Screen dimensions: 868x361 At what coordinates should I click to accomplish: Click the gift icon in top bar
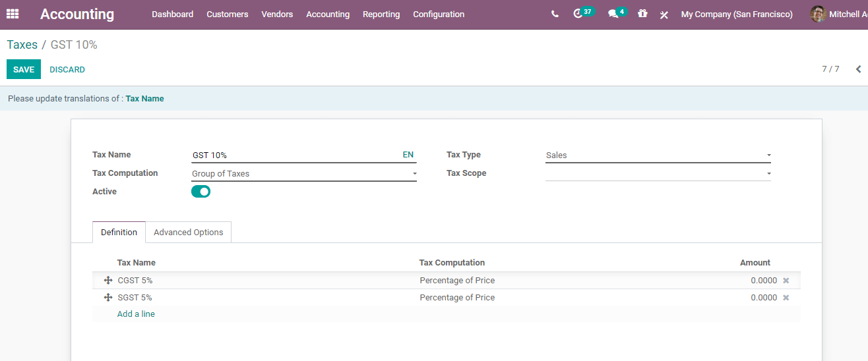(x=642, y=13)
